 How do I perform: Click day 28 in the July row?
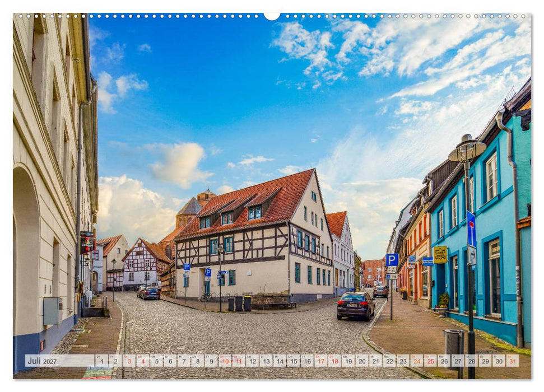472,361
